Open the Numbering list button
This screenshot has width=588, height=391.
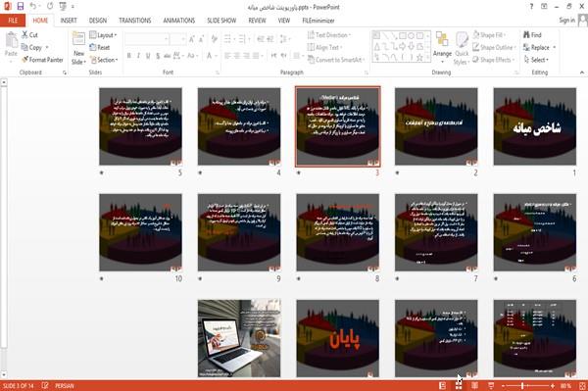(243, 39)
